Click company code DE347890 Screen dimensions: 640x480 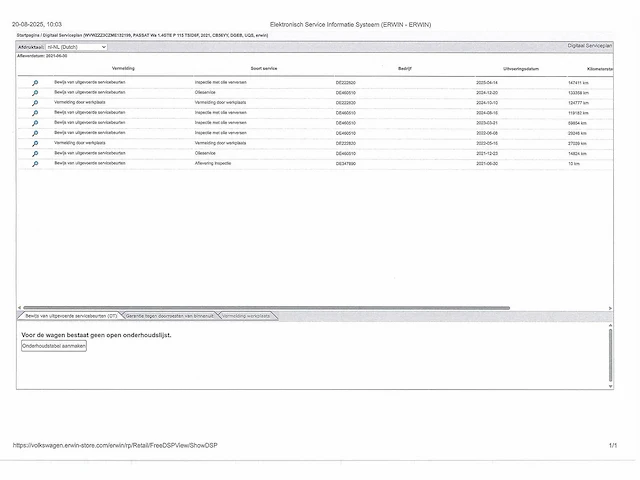pyautogui.click(x=346, y=164)
